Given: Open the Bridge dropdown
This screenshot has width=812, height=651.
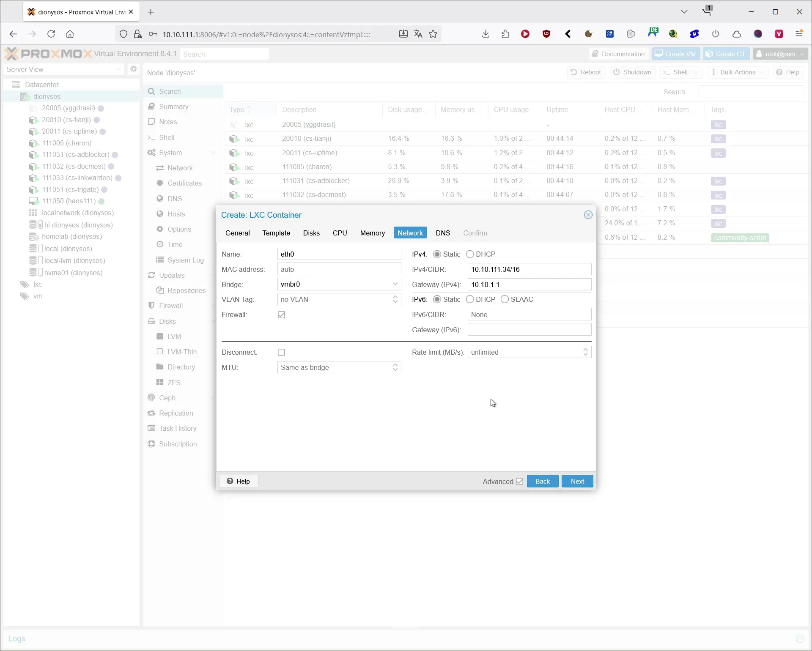Looking at the screenshot, I should coord(395,284).
